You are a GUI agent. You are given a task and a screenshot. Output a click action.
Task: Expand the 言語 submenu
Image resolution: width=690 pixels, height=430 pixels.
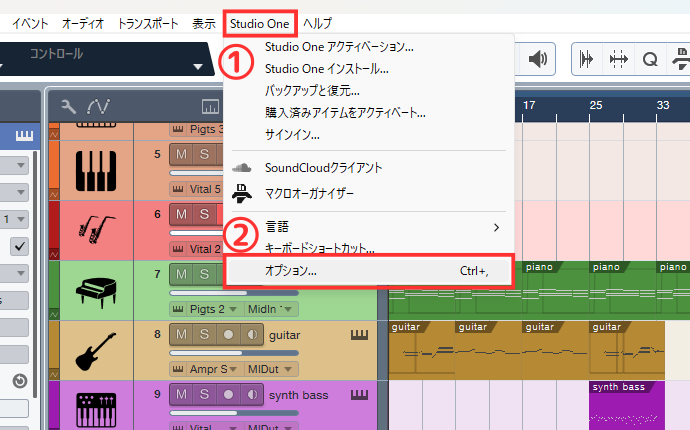coord(369,227)
